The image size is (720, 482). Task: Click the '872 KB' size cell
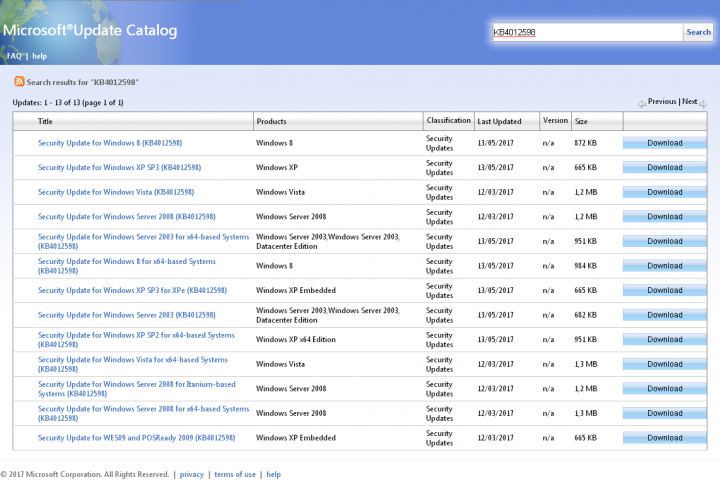point(585,143)
